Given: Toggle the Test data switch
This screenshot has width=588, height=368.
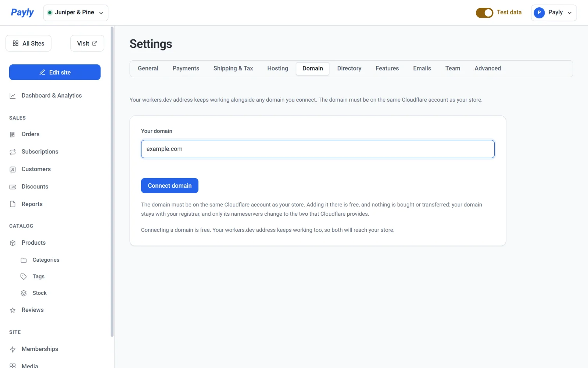Looking at the screenshot, I should [484, 13].
